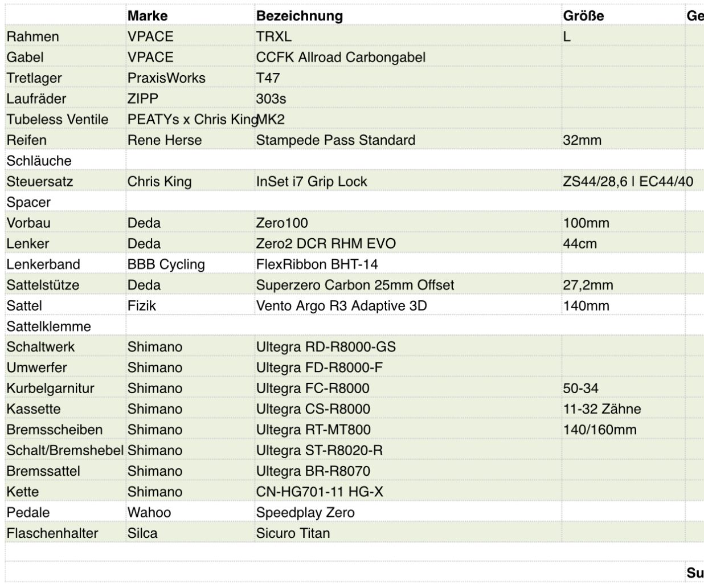
Task: Click the empty cell beside Schläuche
Action: coord(190,161)
